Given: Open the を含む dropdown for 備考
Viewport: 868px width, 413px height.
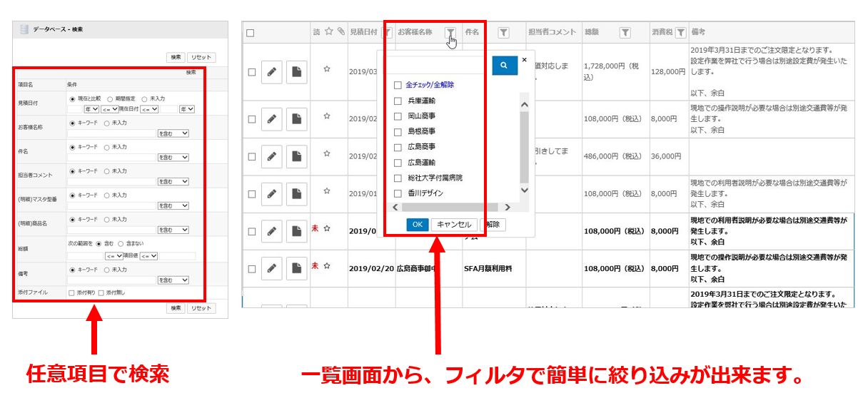Looking at the screenshot, I should [x=173, y=280].
